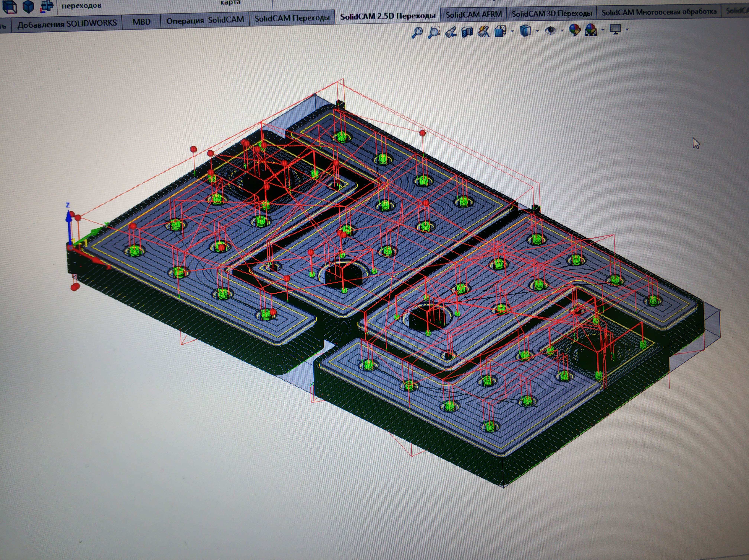Viewport: 749px width, 560px height.
Task: Click the View Orientation cube icon
Action: pos(500,31)
